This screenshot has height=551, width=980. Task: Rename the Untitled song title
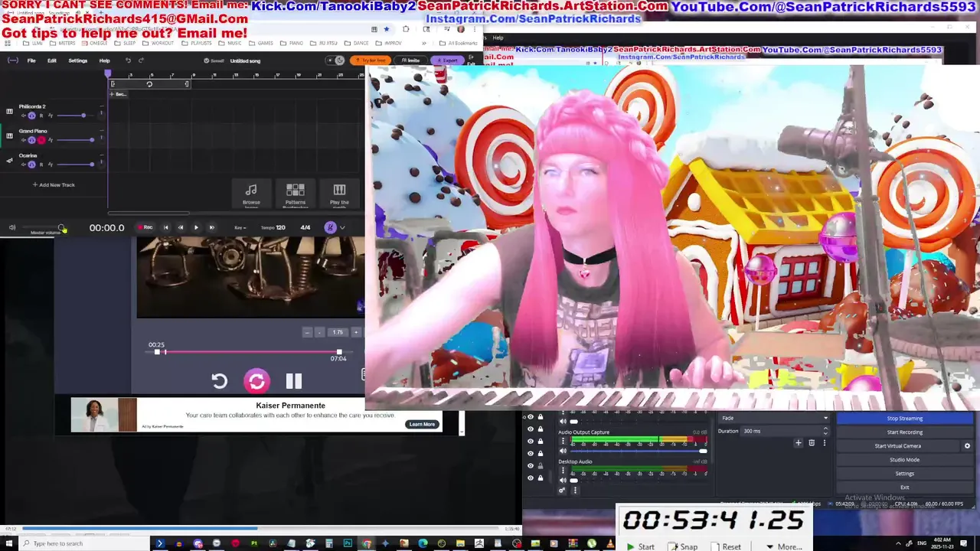coord(246,60)
